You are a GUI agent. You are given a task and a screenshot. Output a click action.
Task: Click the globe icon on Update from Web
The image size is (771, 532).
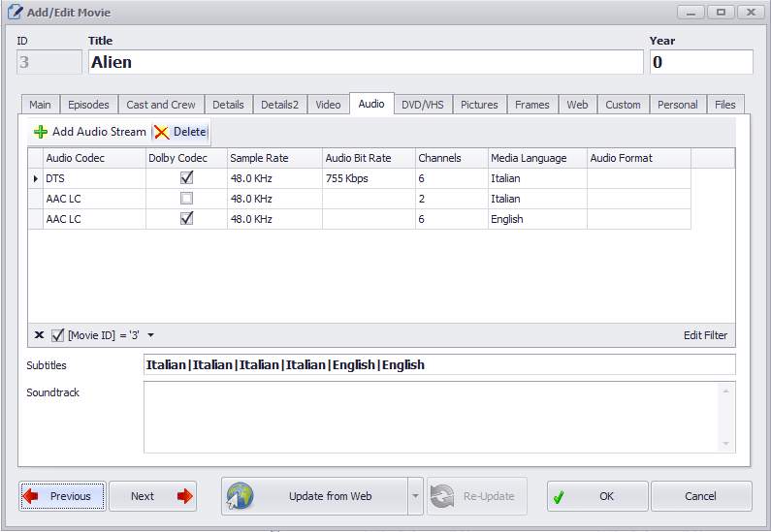240,496
